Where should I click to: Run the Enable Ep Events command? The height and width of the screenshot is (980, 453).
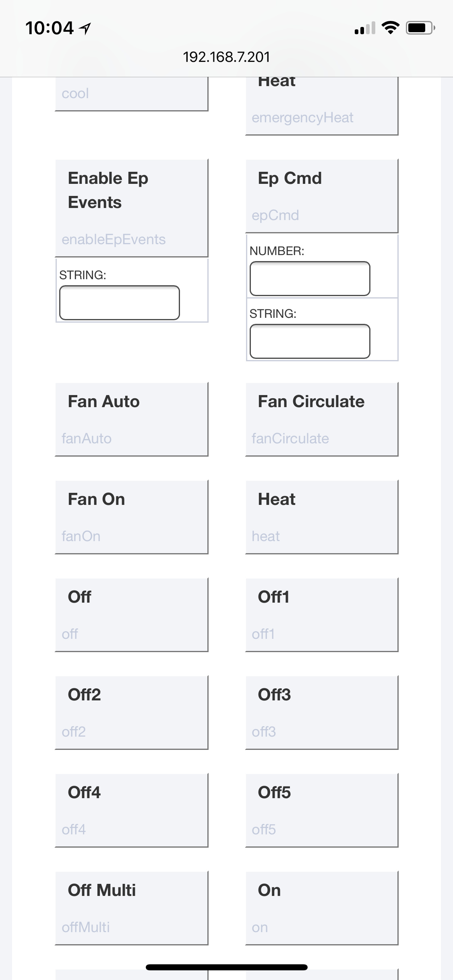132,208
